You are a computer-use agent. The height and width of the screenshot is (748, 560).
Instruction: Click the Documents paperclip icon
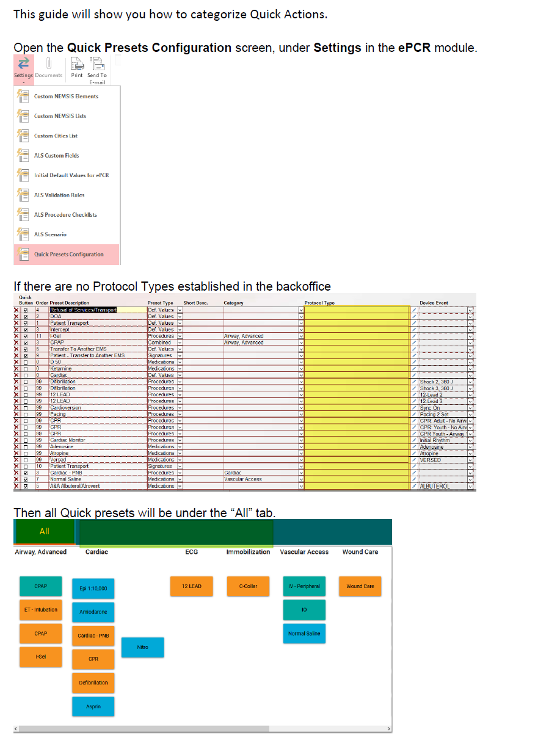point(49,63)
